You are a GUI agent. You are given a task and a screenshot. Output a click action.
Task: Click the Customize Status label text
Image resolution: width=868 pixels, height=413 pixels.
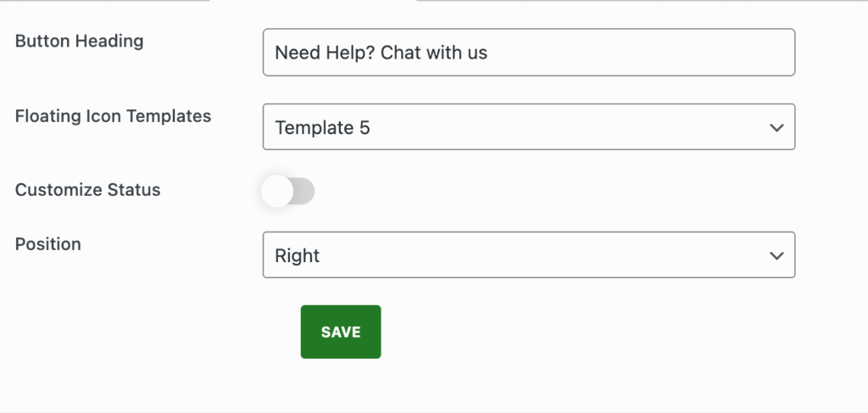pos(87,190)
